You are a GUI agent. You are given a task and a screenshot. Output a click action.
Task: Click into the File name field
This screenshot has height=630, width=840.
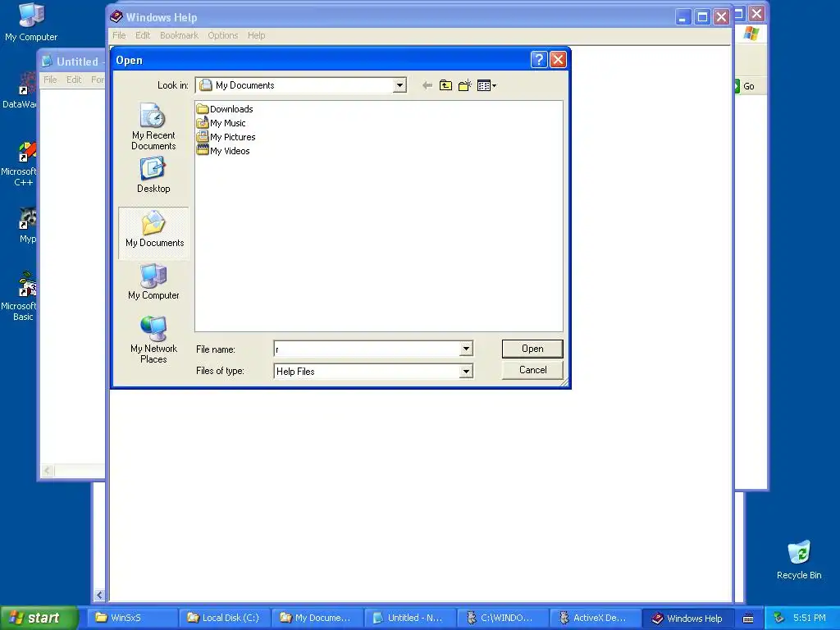[367, 349]
